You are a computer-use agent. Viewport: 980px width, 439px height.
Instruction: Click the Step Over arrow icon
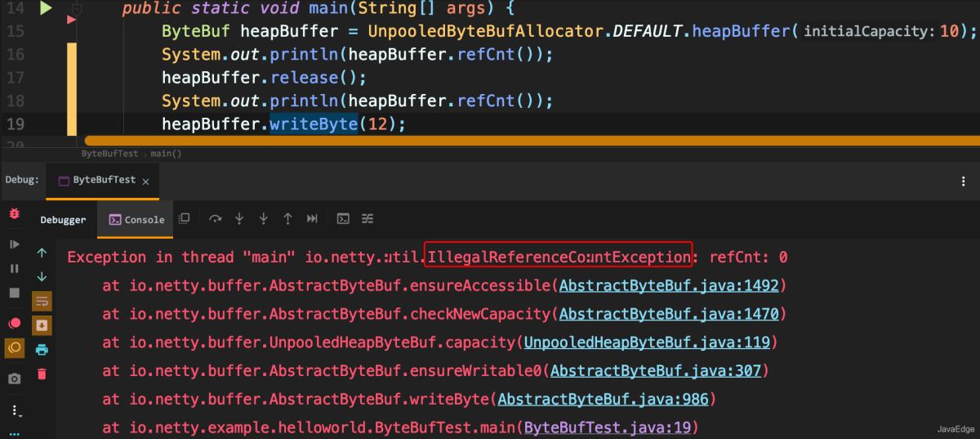[216, 219]
